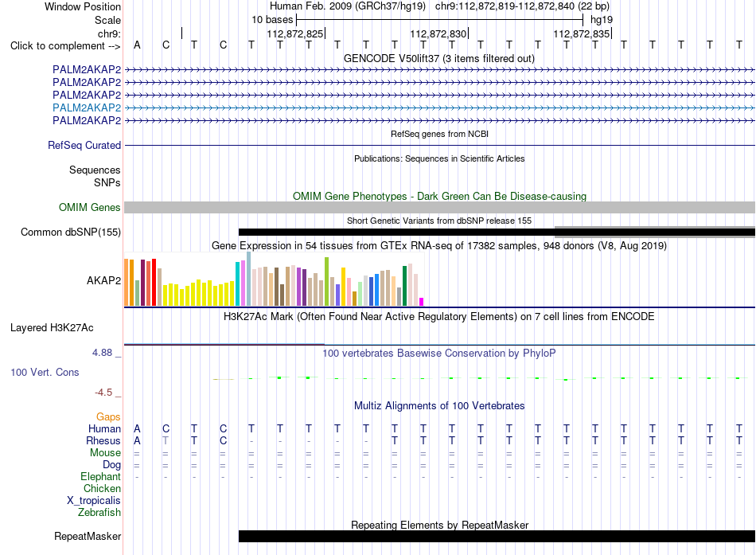Select the Rhesus species label
Viewport: 756px width, 555px height.
[x=103, y=440]
